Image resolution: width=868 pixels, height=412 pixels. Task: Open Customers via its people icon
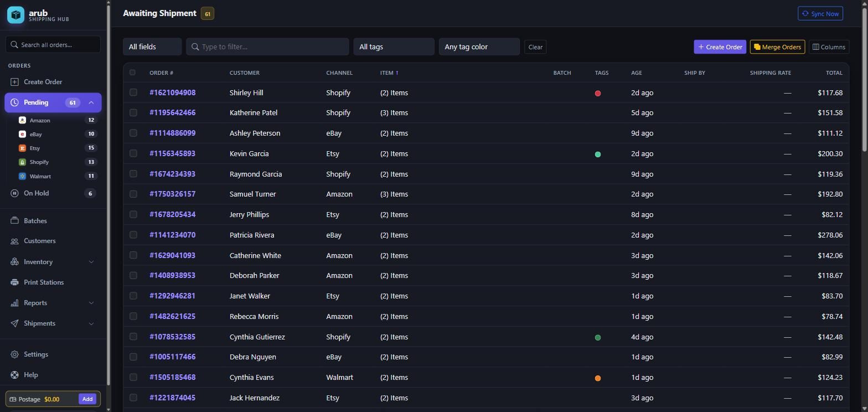pyautogui.click(x=14, y=241)
